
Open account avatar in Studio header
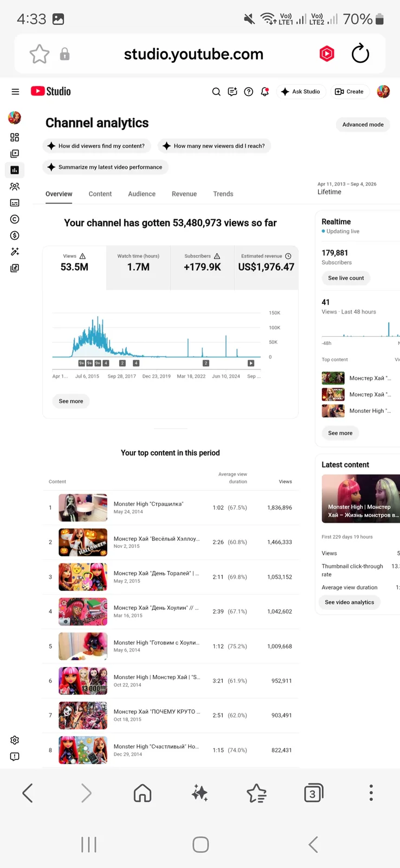point(383,92)
